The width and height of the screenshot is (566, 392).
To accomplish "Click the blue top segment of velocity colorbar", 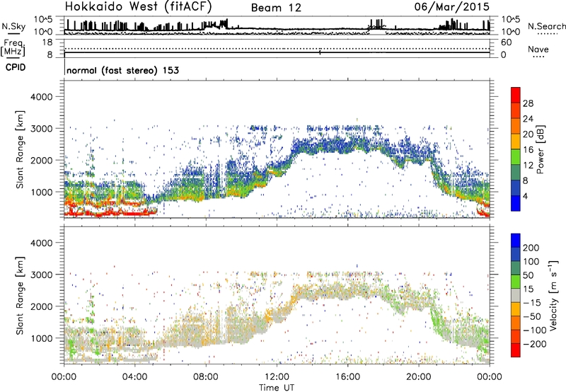I will pyautogui.click(x=516, y=241).
